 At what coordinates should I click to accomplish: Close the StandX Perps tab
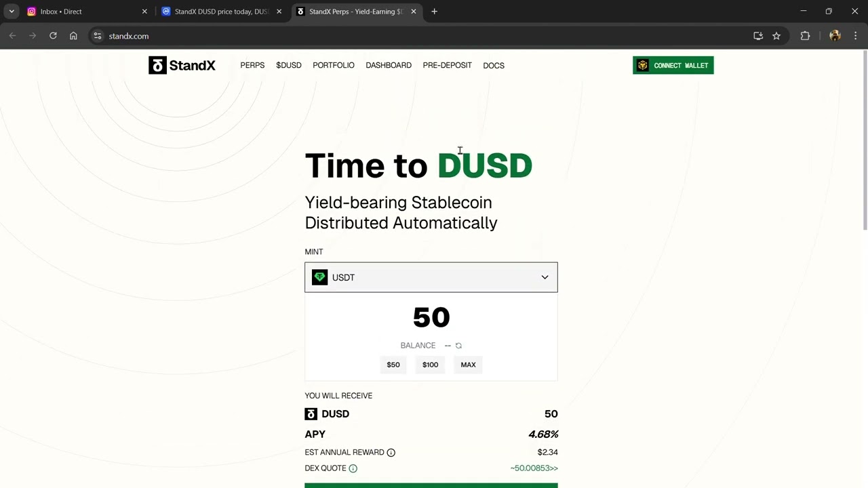pyautogui.click(x=413, y=12)
